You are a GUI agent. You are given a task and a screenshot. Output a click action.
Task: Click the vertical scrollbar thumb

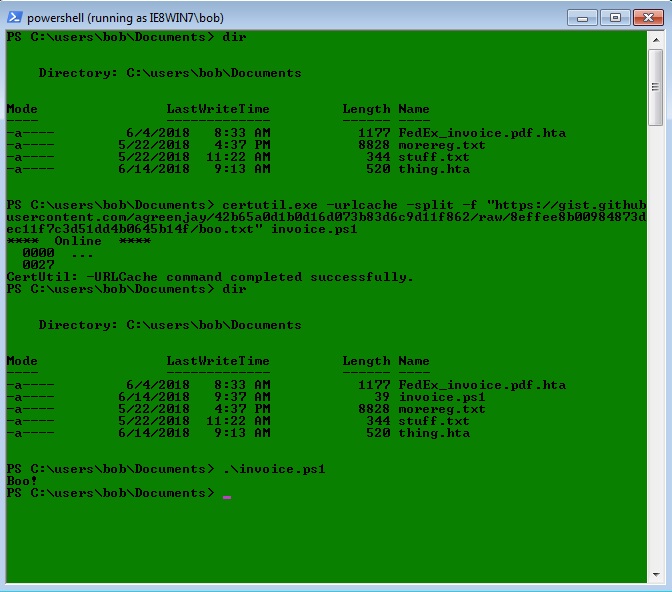point(656,87)
